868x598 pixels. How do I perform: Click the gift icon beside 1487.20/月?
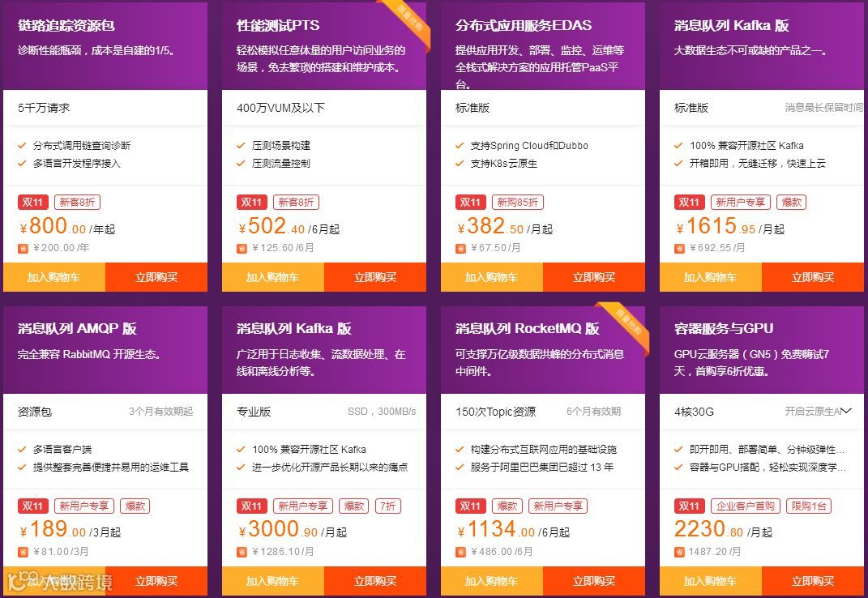point(679,552)
